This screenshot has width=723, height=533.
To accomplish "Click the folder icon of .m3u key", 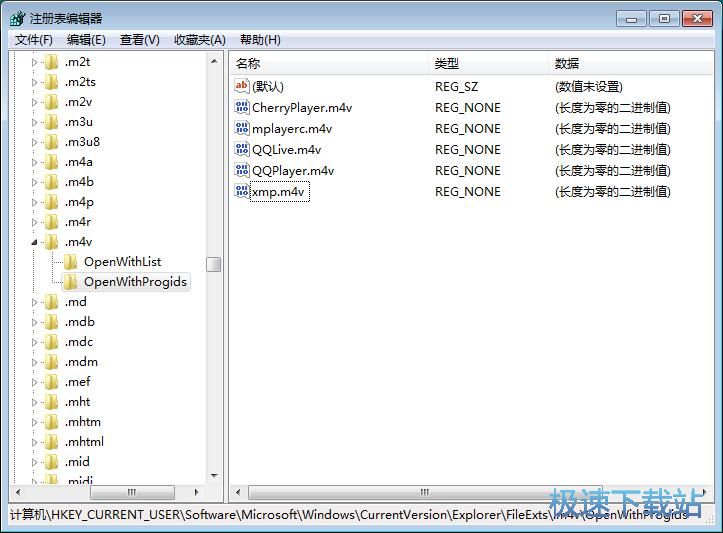I will tap(52, 122).
